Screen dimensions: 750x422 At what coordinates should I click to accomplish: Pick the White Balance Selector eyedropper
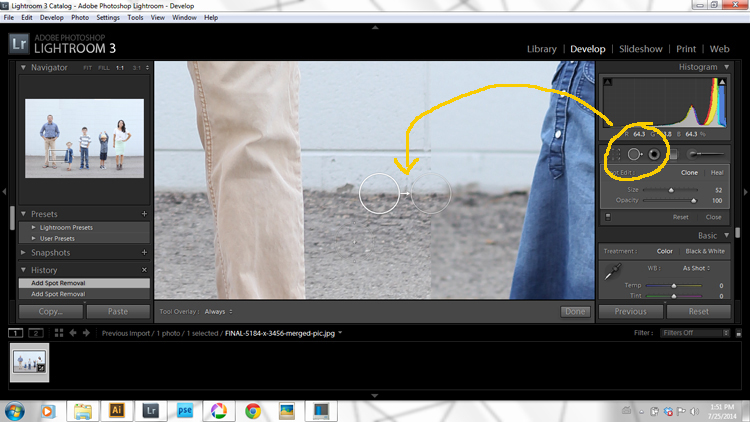coord(613,271)
